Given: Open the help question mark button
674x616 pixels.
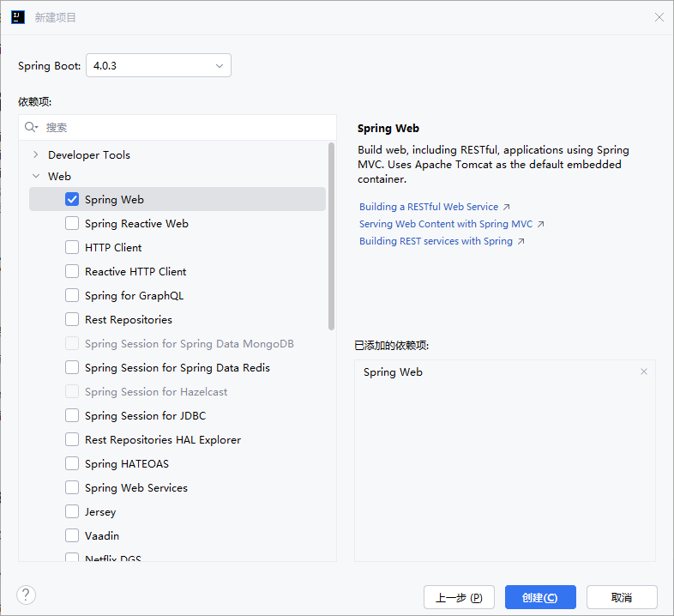Looking at the screenshot, I should pyautogui.click(x=26, y=595).
